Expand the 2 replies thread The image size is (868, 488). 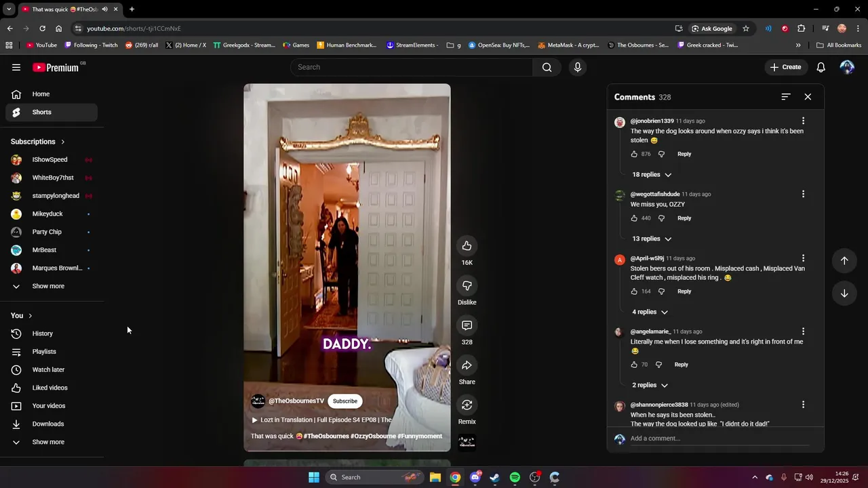pos(650,386)
